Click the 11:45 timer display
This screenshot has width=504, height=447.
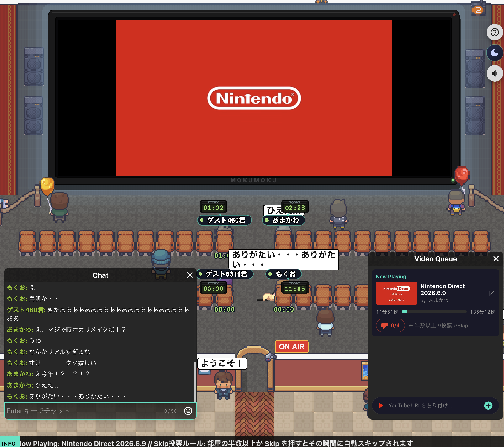tap(295, 288)
